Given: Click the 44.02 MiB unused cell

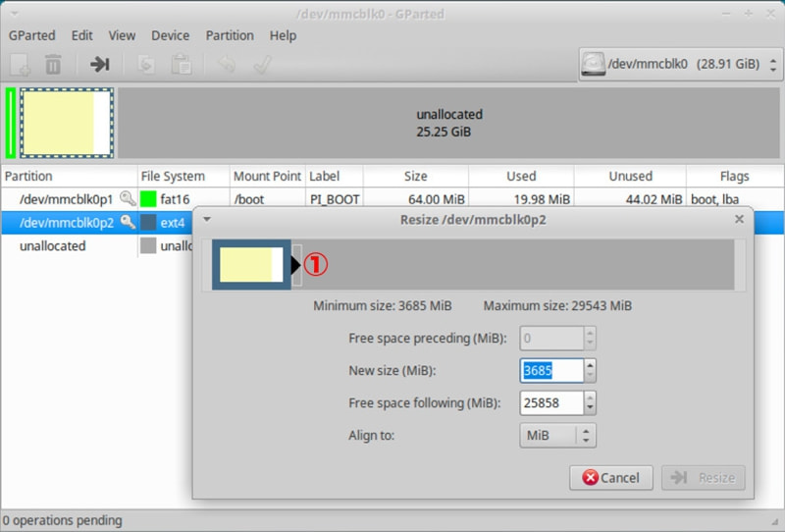Looking at the screenshot, I should pyautogui.click(x=654, y=199).
